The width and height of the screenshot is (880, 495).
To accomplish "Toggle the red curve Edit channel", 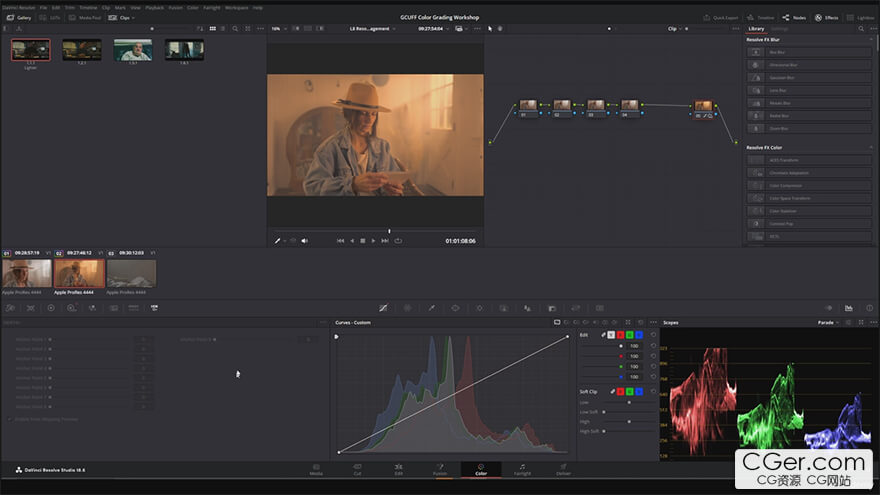I will pyautogui.click(x=620, y=335).
